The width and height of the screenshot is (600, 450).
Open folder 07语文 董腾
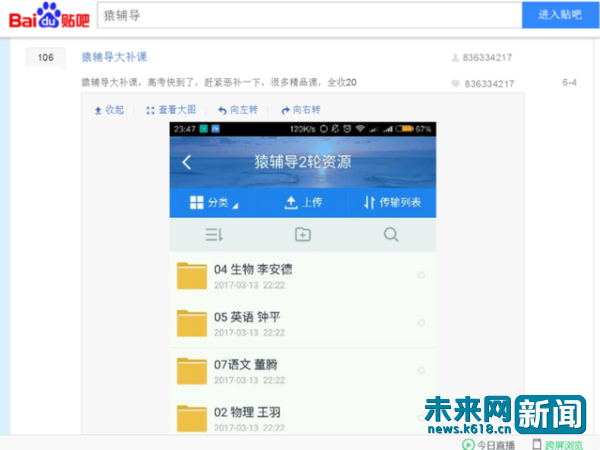(303, 371)
